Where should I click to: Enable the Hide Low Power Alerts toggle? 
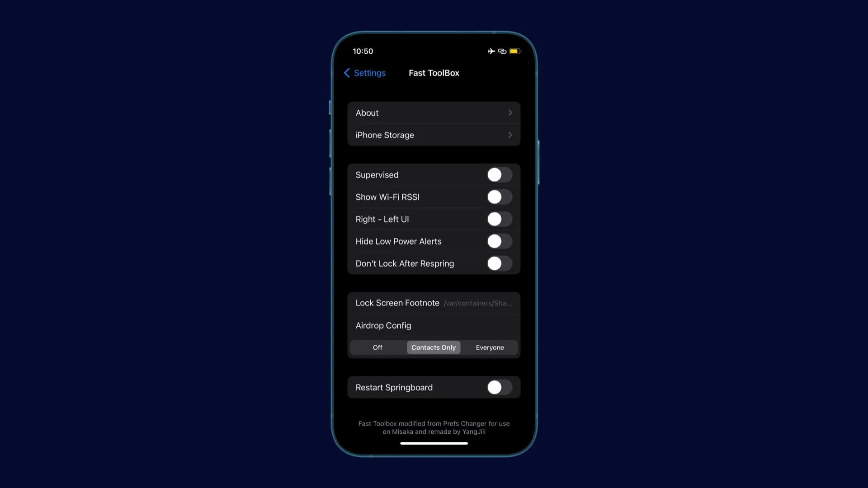point(500,241)
